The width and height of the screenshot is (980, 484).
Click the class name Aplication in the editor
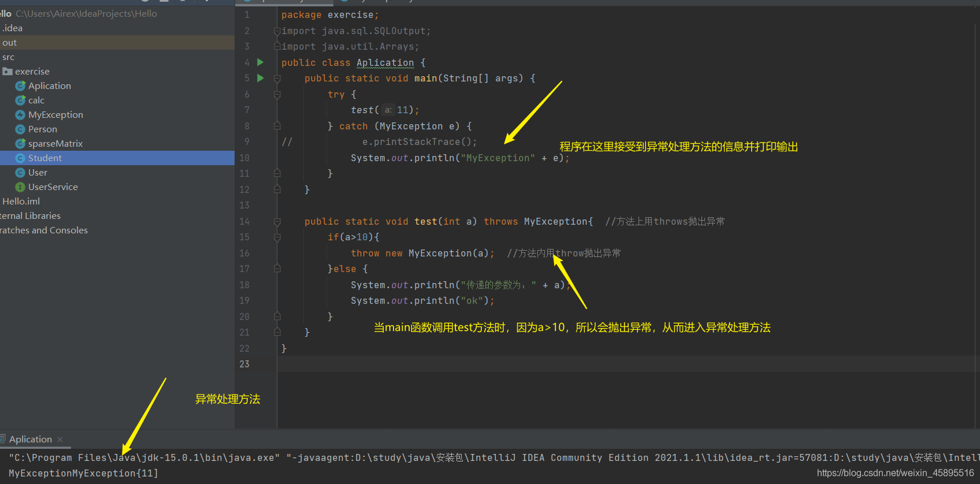coord(385,62)
